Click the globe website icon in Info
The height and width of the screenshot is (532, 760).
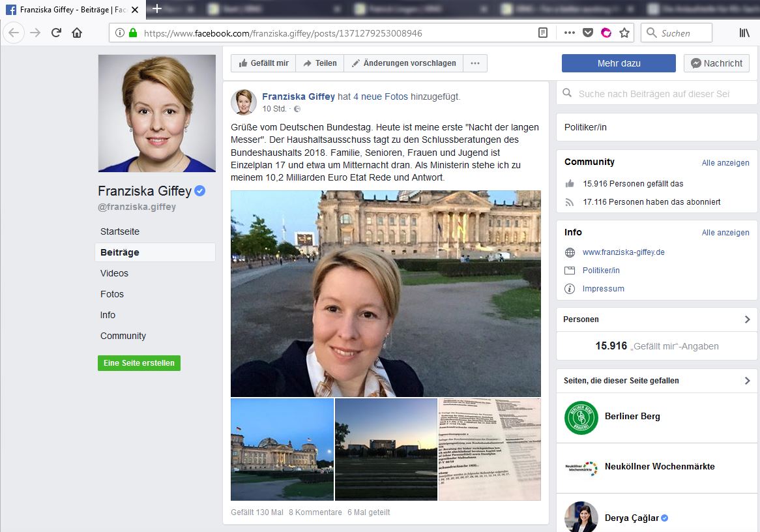click(570, 252)
